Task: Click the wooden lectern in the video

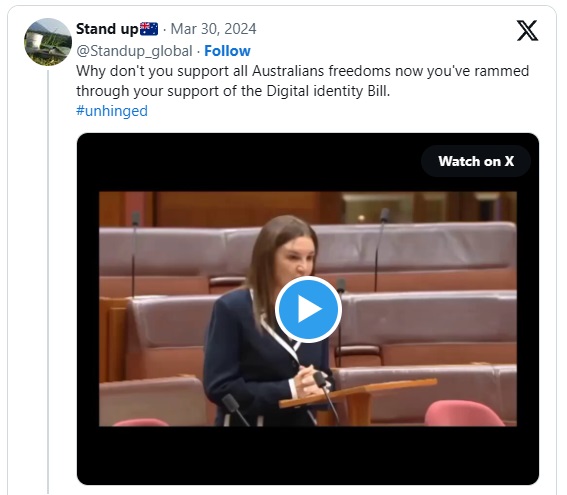Action: coord(358,396)
